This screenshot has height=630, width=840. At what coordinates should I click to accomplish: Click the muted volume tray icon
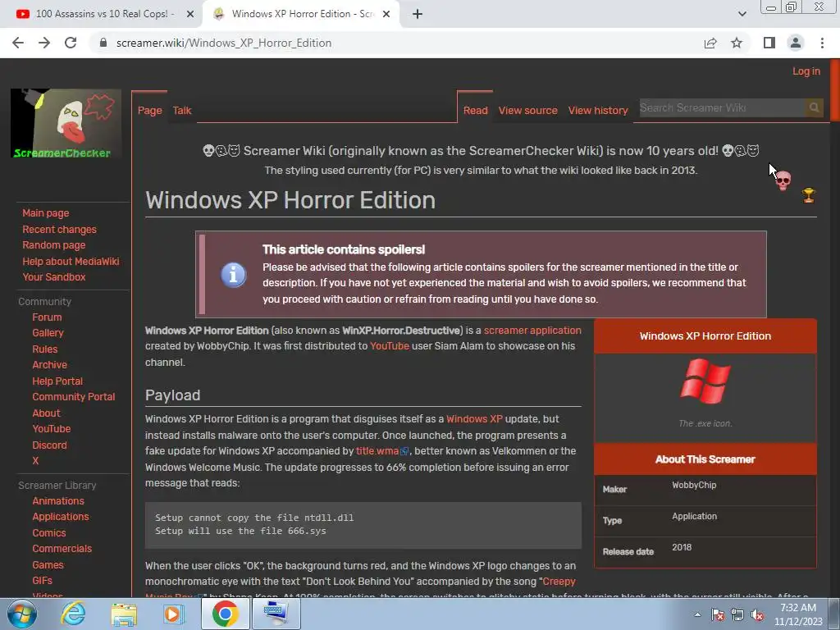[x=757, y=615]
